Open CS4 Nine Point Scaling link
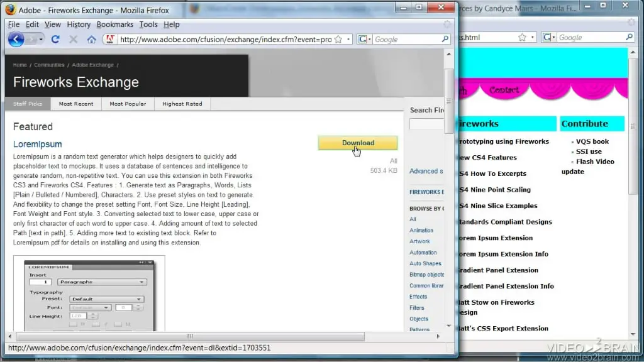Viewport: 644px width, 362px height. [495, 190]
